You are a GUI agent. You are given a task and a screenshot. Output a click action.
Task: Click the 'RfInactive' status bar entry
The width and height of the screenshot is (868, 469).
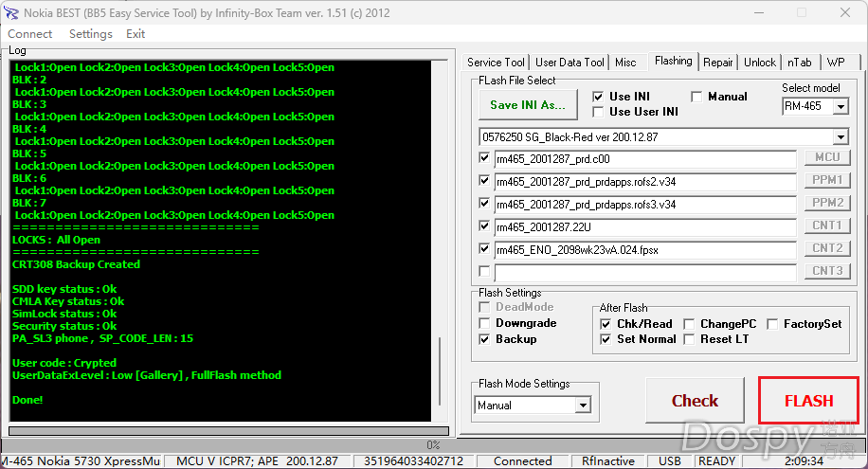point(608,460)
